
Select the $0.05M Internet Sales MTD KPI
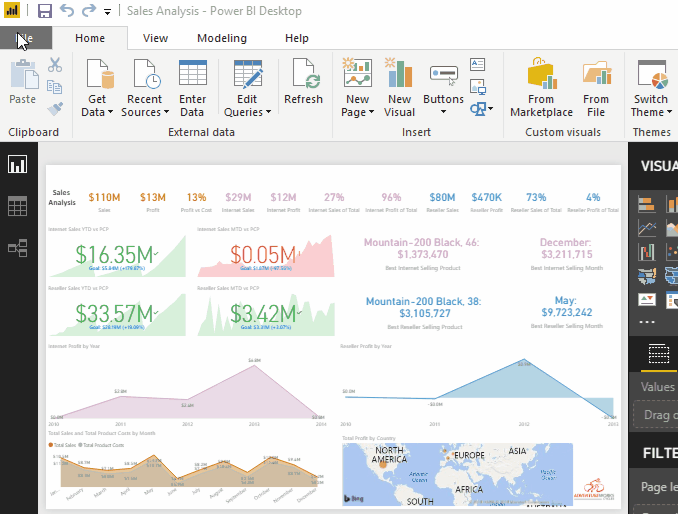[x=265, y=253]
